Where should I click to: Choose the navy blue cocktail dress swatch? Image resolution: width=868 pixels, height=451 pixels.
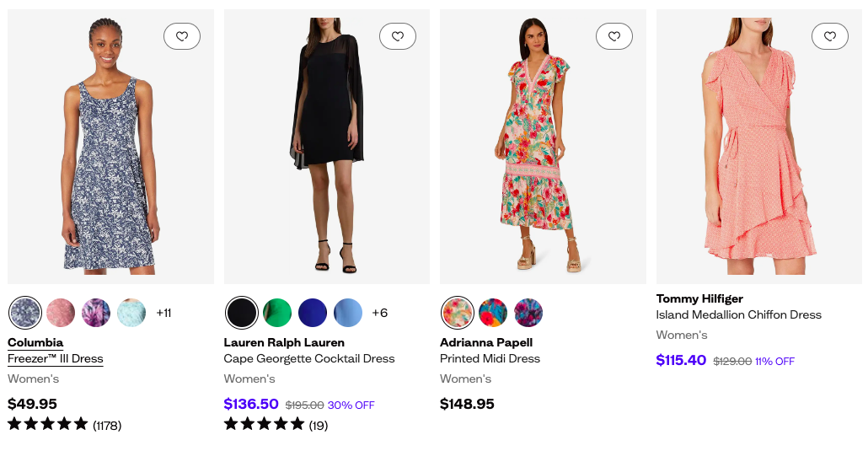point(313,313)
